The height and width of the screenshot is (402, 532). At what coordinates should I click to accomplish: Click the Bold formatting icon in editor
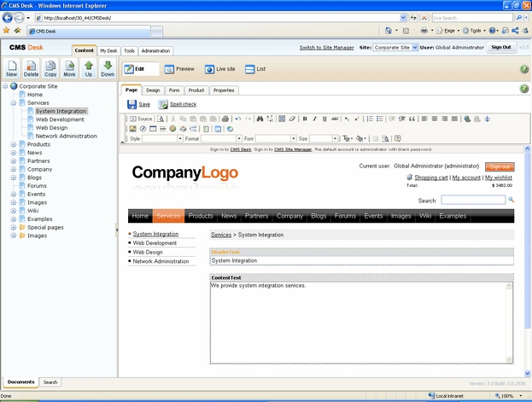[x=305, y=119]
